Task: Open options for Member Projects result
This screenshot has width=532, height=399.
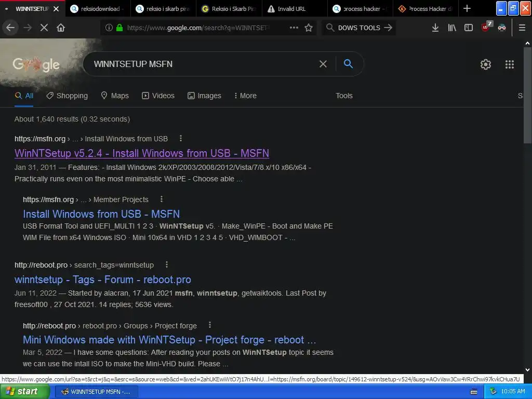Action: (162, 199)
